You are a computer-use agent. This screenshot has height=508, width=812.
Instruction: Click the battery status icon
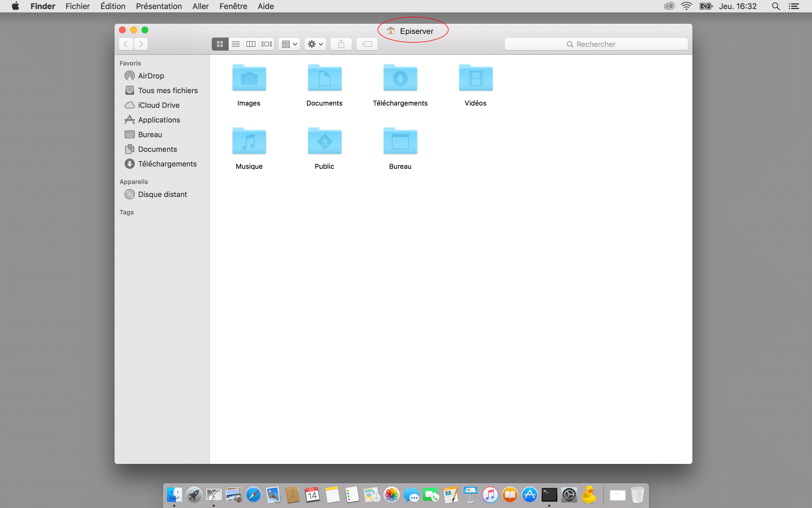pos(706,6)
